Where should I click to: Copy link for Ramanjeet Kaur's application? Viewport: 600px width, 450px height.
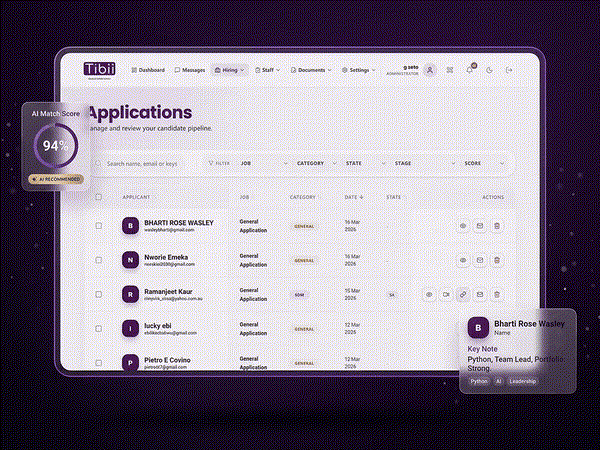point(463,295)
